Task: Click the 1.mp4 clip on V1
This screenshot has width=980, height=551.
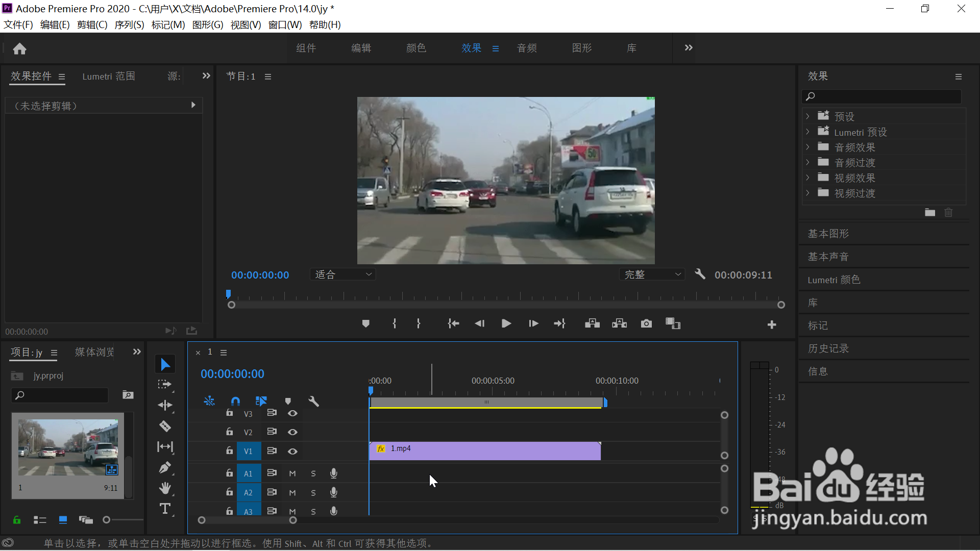Action: coord(485,451)
